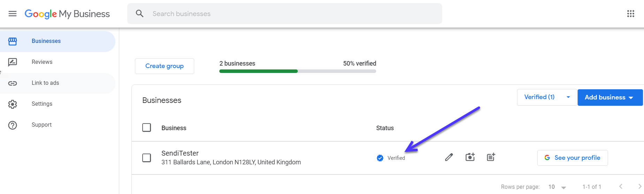This screenshot has width=644, height=194.
Task: Click the Status column header
Action: (x=385, y=128)
